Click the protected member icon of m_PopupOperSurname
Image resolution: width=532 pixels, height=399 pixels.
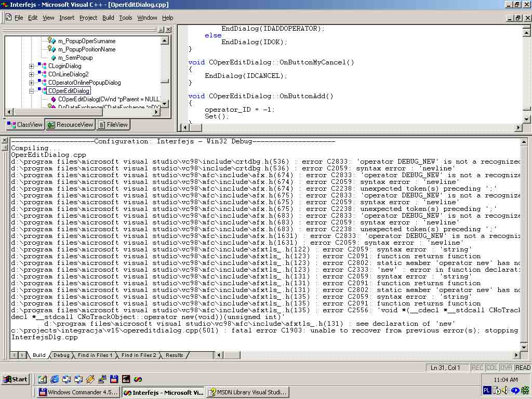pos(51,41)
